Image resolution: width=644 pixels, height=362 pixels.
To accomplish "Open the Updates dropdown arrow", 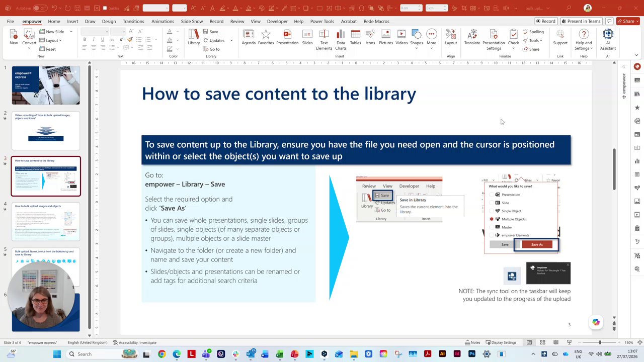I will (x=231, y=40).
